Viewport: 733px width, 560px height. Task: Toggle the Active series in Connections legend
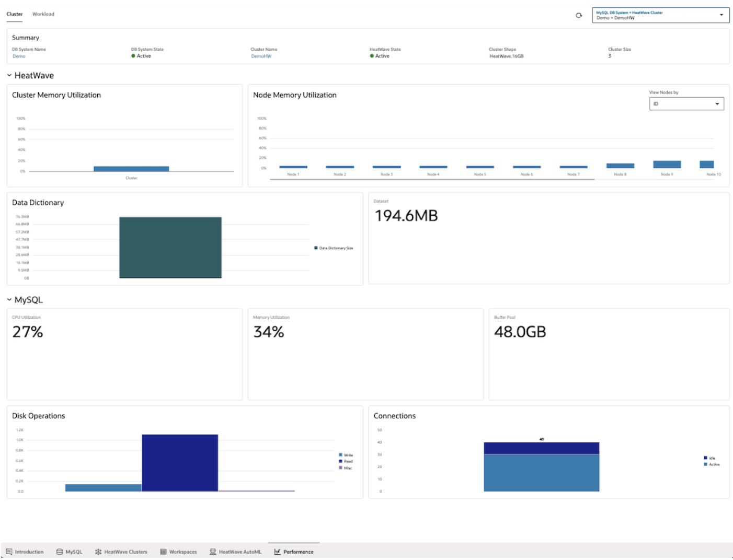[x=712, y=464]
